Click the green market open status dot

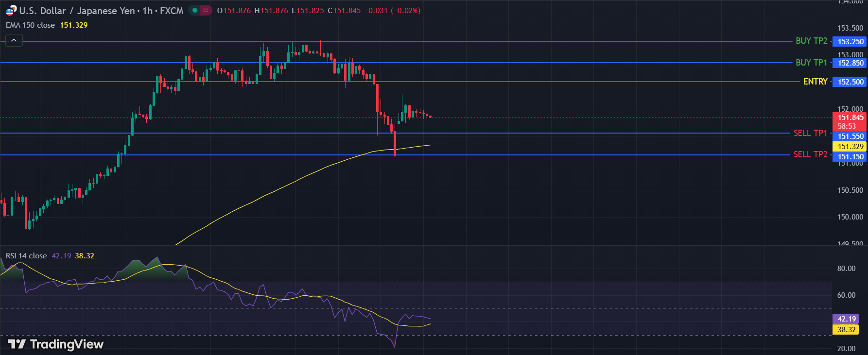[x=195, y=10]
